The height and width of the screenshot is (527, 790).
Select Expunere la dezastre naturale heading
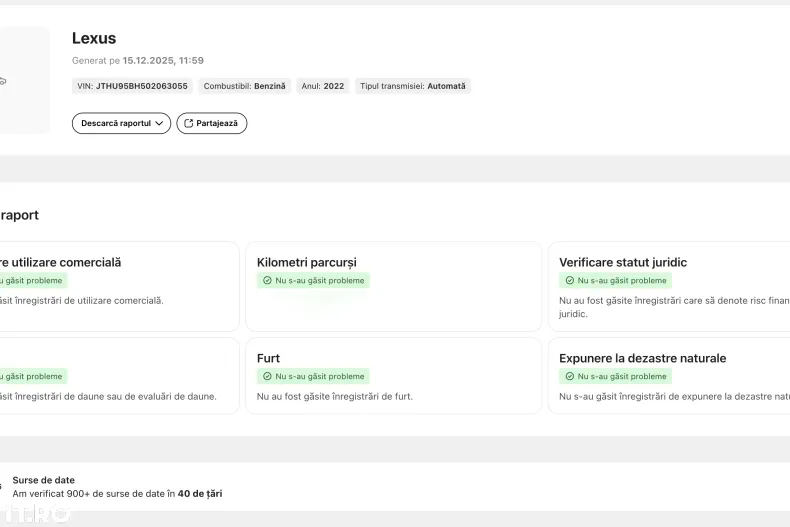click(x=642, y=358)
